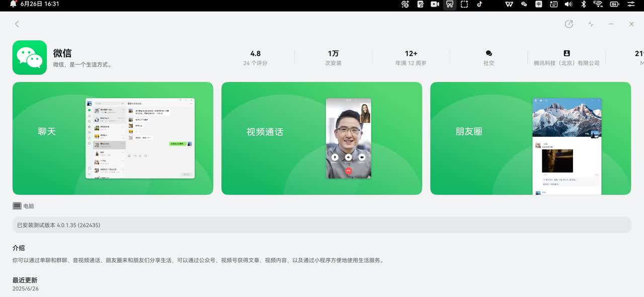Click the 12+ age rating
Image resolution: width=644 pixels, height=297 pixels.
click(411, 53)
